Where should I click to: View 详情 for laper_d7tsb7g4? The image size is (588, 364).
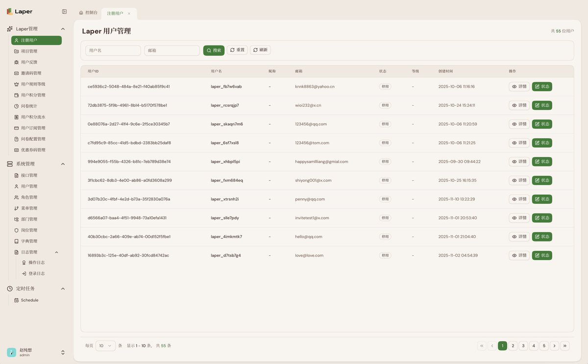pyautogui.click(x=519, y=256)
